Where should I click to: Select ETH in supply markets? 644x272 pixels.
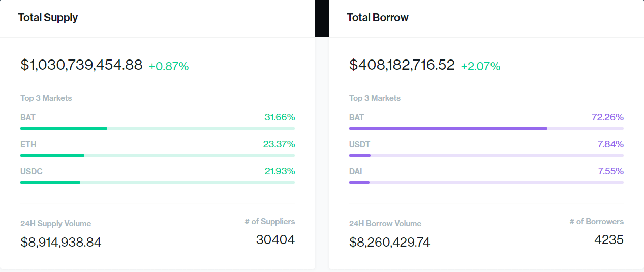(x=28, y=144)
